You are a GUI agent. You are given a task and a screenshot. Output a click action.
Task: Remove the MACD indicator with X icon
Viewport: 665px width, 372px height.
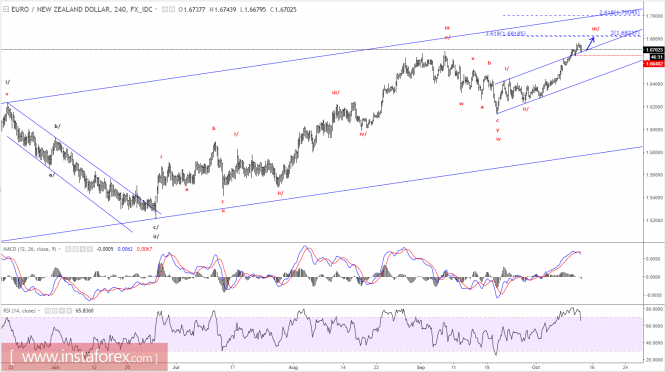90,249
